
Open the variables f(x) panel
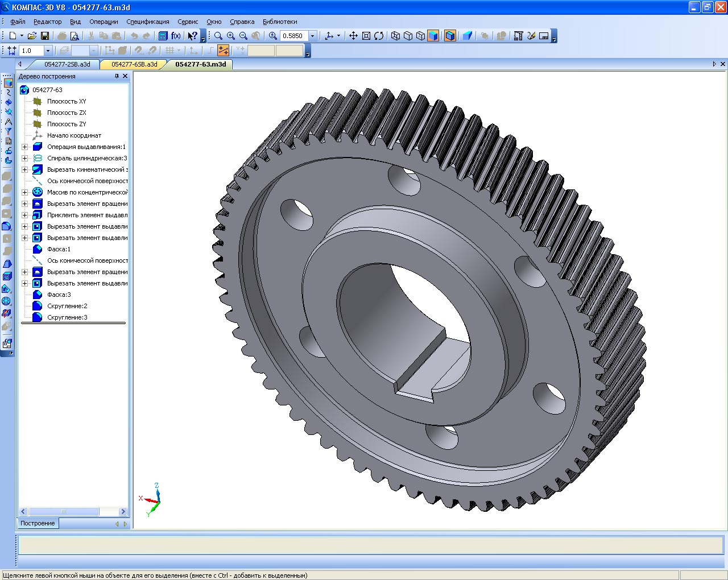click(x=176, y=36)
